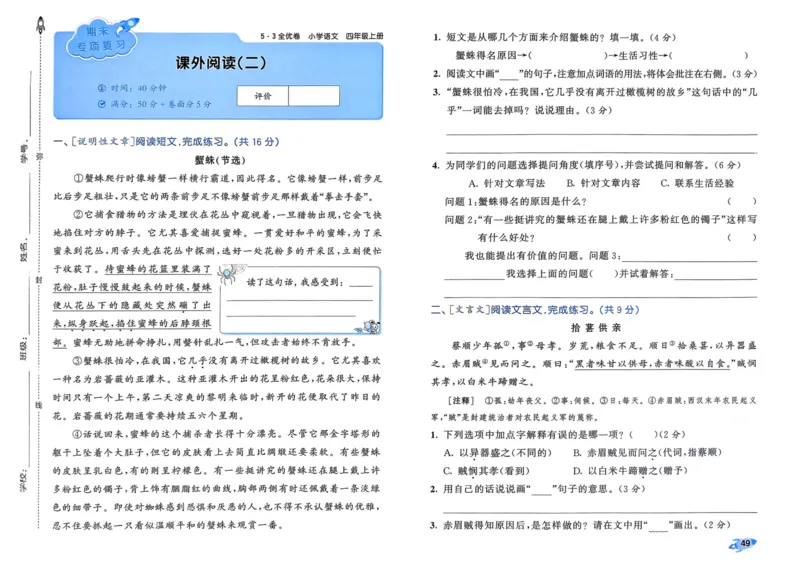This screenshot has height=566, width=800.
Task: Click the title 课外阅读(二)
Action: [221, 63]
